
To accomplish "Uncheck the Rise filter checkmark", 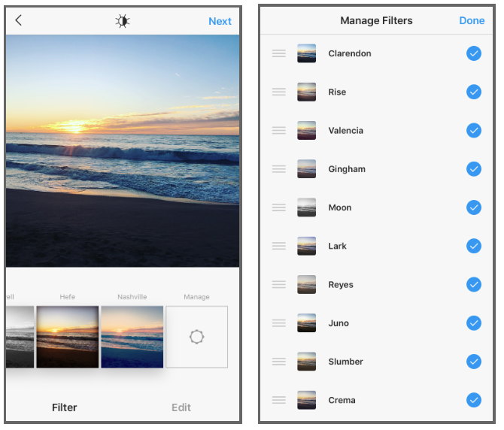I will tap(474, 92).
